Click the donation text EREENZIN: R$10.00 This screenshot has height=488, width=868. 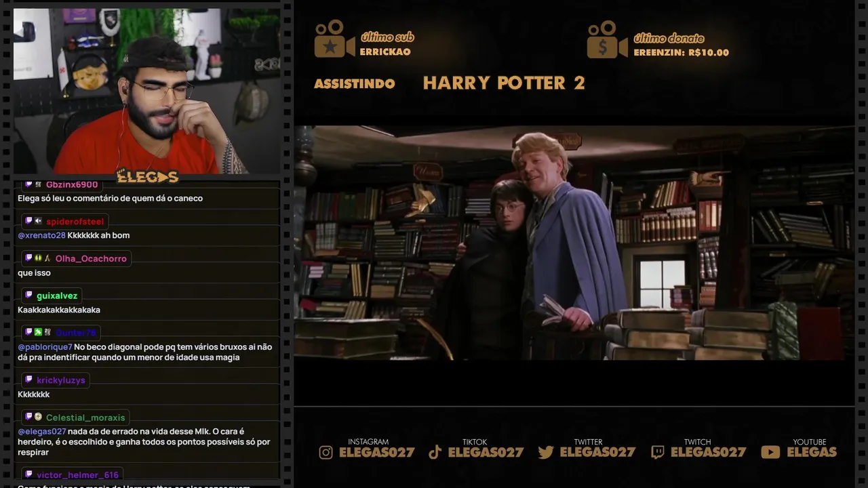pos(682,53)
